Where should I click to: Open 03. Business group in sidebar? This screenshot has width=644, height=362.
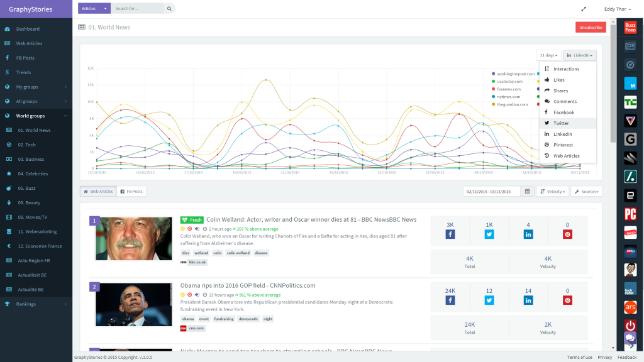(x=36, y=159)
